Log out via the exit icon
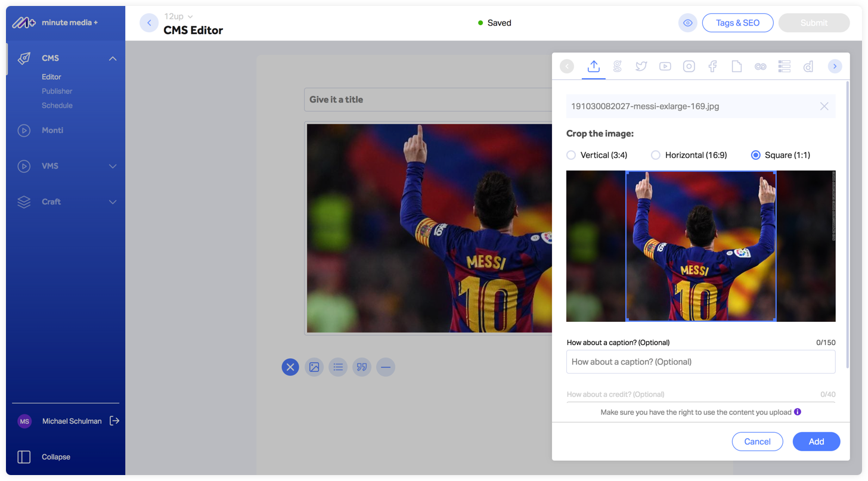This screenshot has width=868, height=481. pos(114,421)
